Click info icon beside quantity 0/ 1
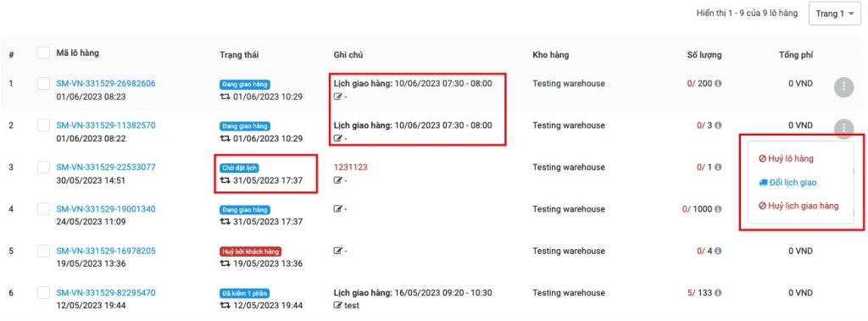 pos(718,168)
